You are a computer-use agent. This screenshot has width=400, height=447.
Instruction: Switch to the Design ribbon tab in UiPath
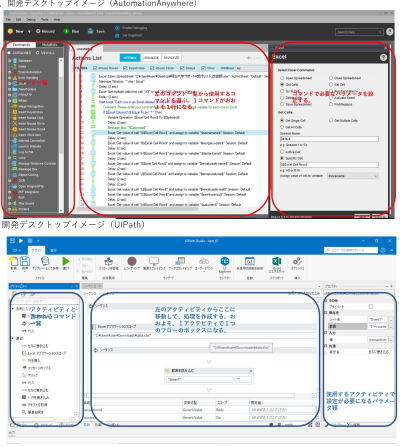pos(36,250)
